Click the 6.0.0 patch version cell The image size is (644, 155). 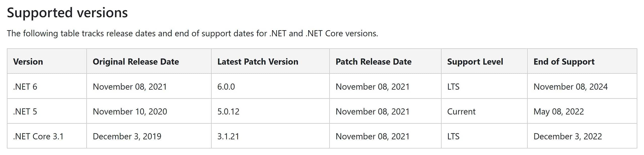pos(226,87)
